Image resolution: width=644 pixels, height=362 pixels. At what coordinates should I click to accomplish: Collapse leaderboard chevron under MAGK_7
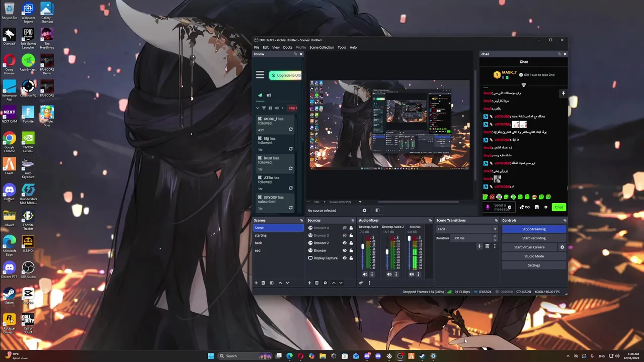coord(524,85)
